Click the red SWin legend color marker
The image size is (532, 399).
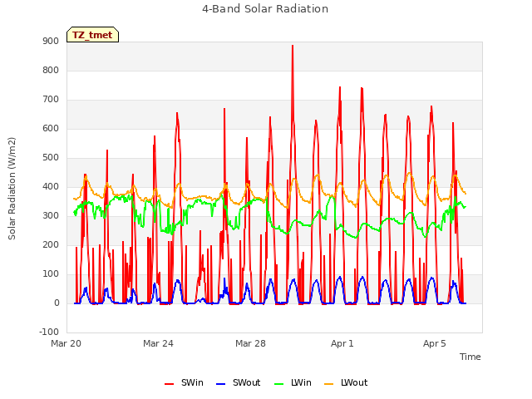(x=169, y=384)
